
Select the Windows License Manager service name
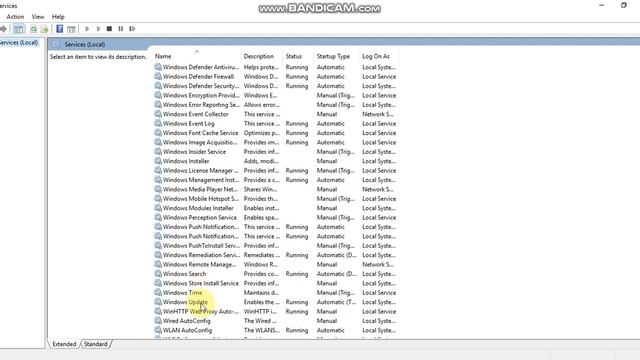coord(200,170)
